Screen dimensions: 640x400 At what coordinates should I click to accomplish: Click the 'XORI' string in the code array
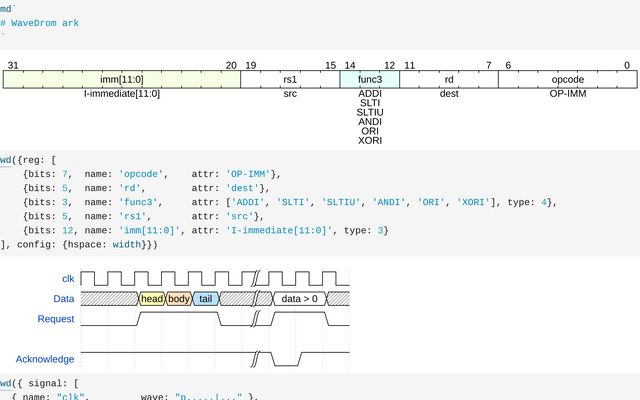pyautogui.click(x=474, y=202)
